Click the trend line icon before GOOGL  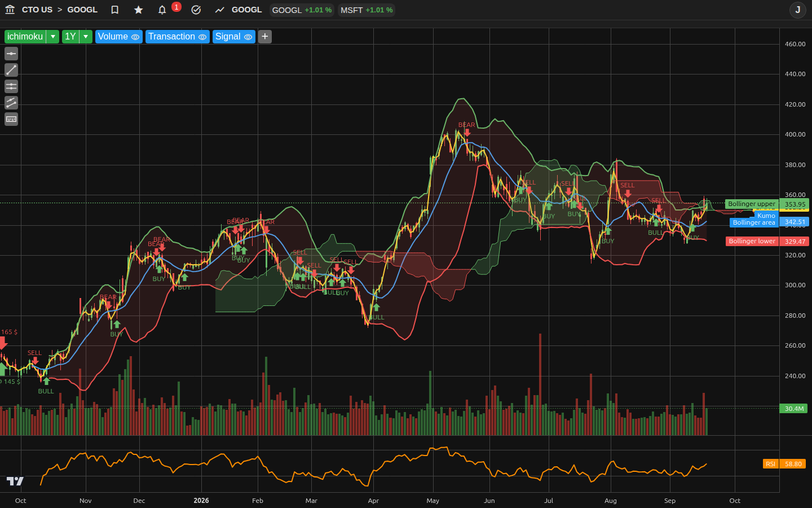click(220, 10)
